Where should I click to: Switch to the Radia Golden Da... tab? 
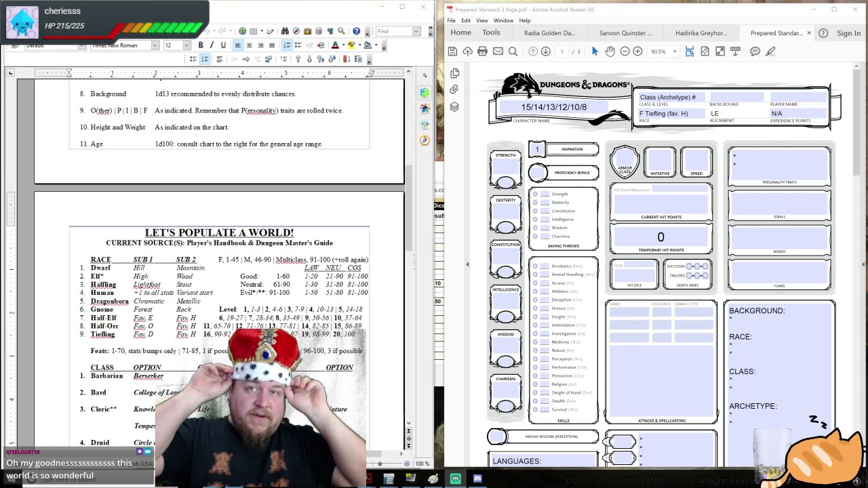(549, 33)
